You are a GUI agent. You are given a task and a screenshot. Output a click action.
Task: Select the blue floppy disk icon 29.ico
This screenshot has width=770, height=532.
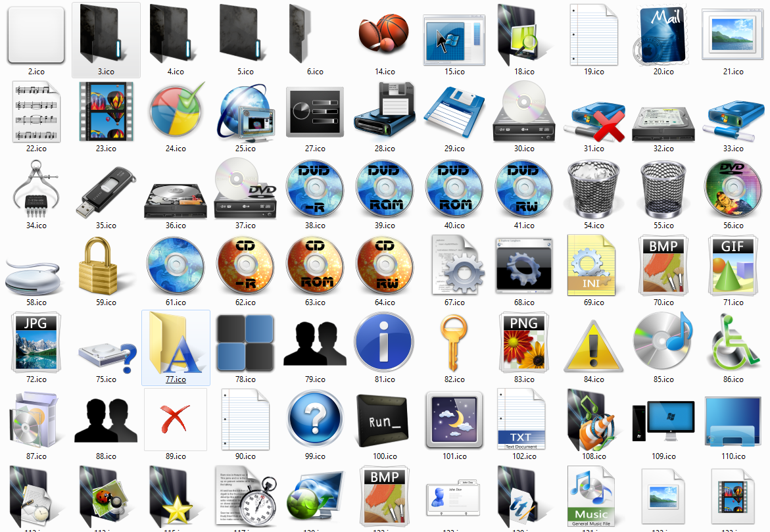[x=454, y=111]
